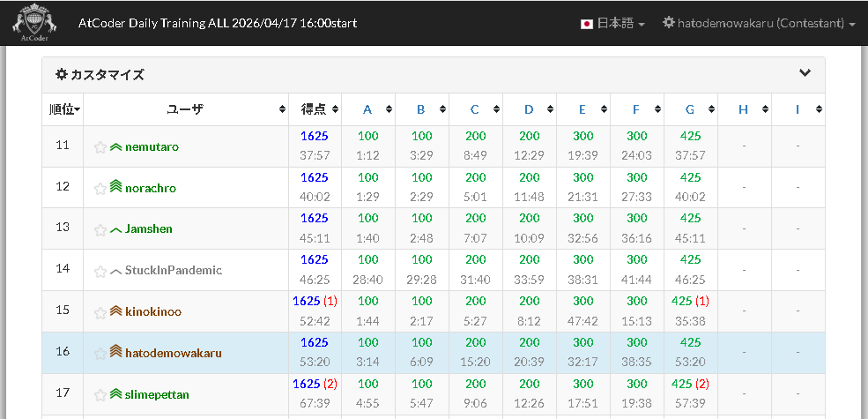Click rank number 14 cell
Viewport: 868px width, 419px height.
[63, 270]
